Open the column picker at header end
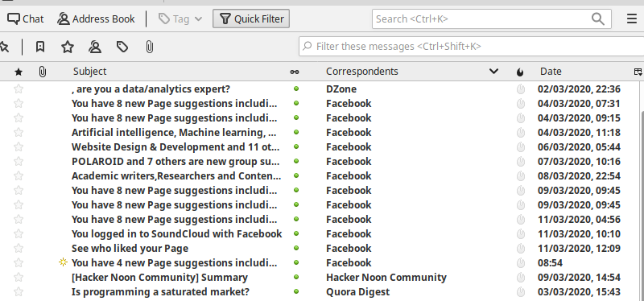Screen dimensions: 644x301 click(638, 72)
